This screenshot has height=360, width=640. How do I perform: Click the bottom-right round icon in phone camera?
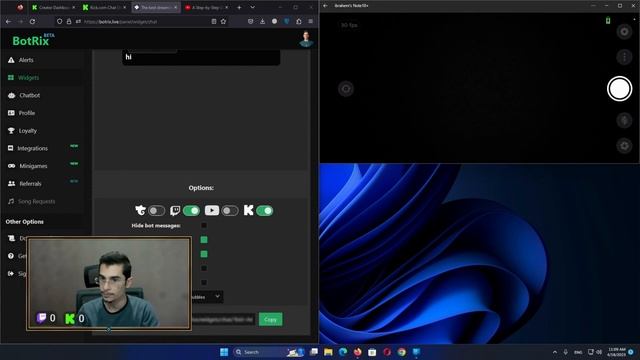[624, 145]
